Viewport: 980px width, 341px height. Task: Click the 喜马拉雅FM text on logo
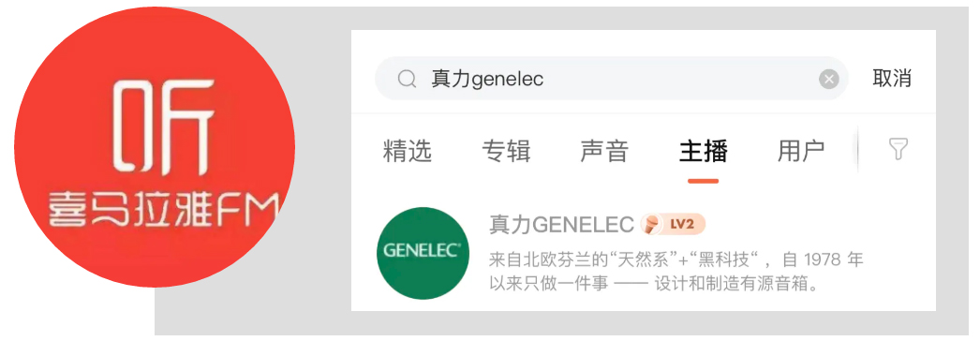pyautogui.click(x=162, y=211)
